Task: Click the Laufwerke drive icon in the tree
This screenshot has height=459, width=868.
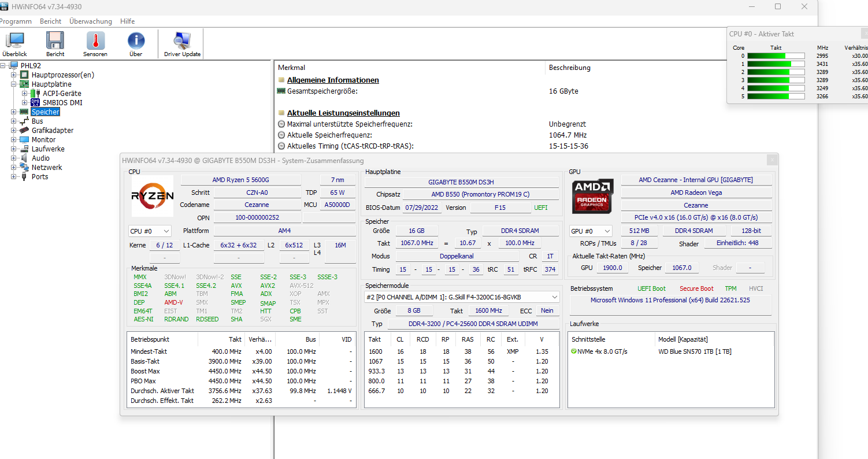Action: (x=25, y=149)
